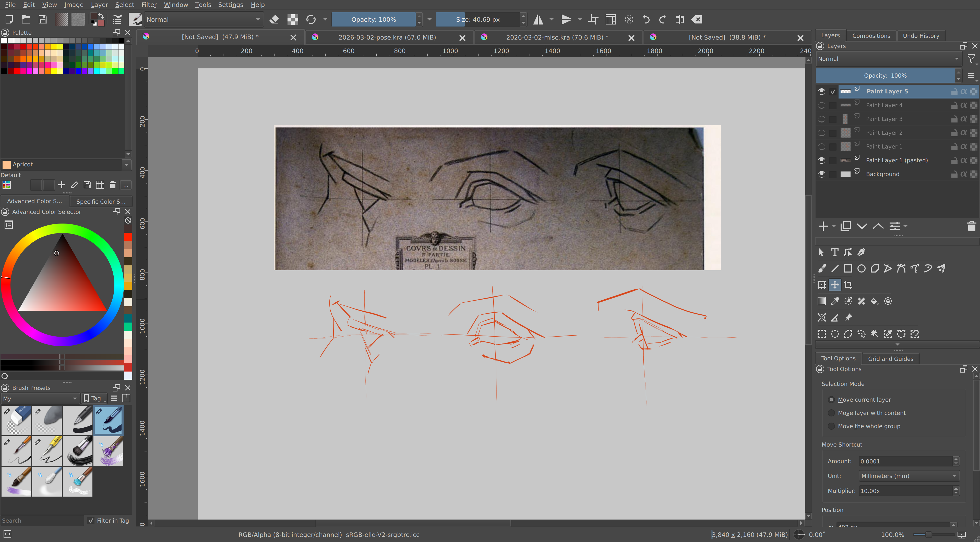Delete the selected layer with trash icon
Screen dimensions: 980x542
[971, 227]
